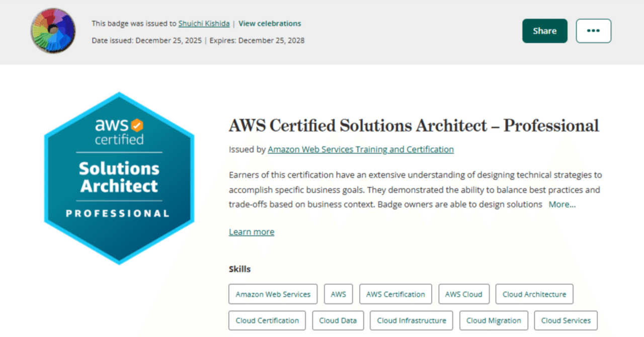The image size is (644, 337).
Task: Click the Cloud Migration skill tag
Action: pos(494,320)
